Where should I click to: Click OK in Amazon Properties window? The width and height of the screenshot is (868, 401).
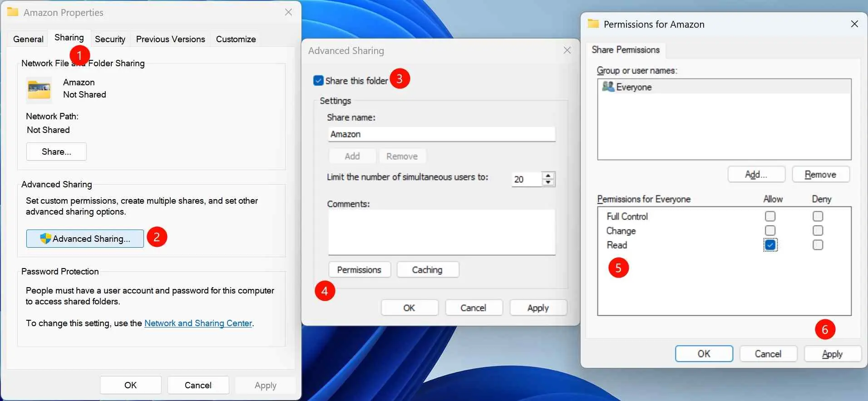tap(130, 385)
